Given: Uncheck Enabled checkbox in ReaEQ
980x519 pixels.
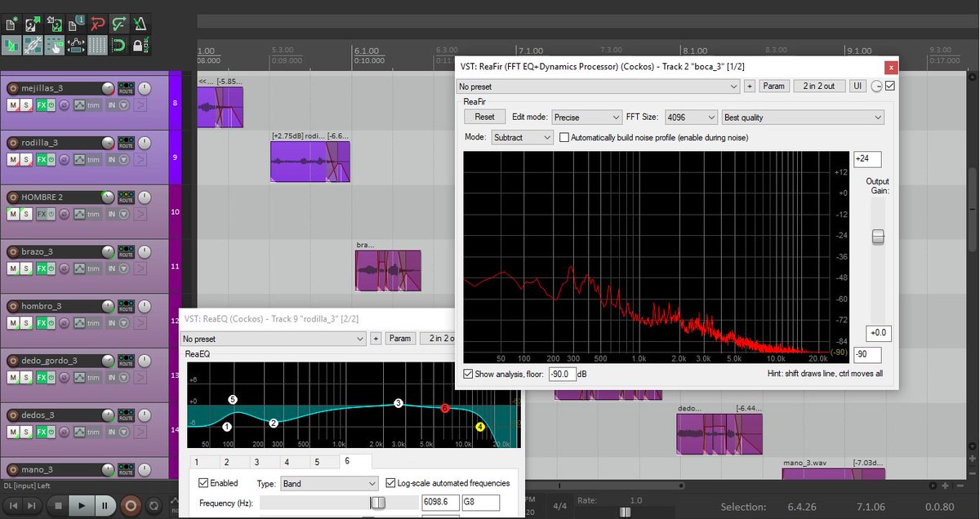Looking at the screenshot, I should tap(203, 483).
